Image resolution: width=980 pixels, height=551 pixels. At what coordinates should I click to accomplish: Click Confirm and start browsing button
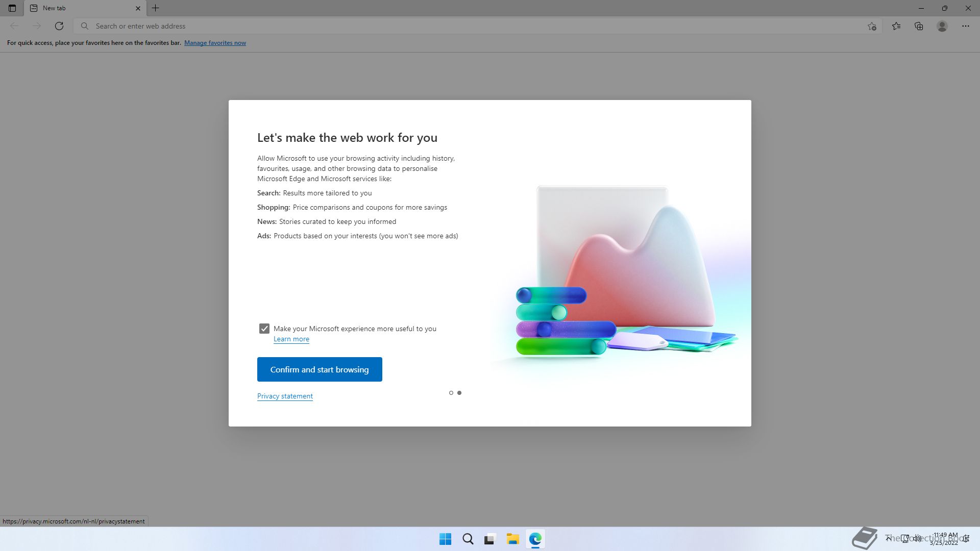coord(320,369)
